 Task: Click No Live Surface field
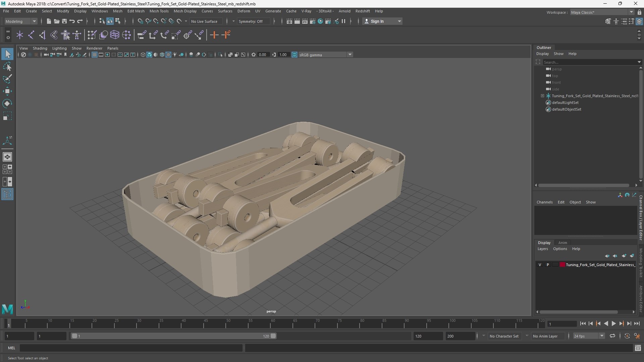click(204, 21)
